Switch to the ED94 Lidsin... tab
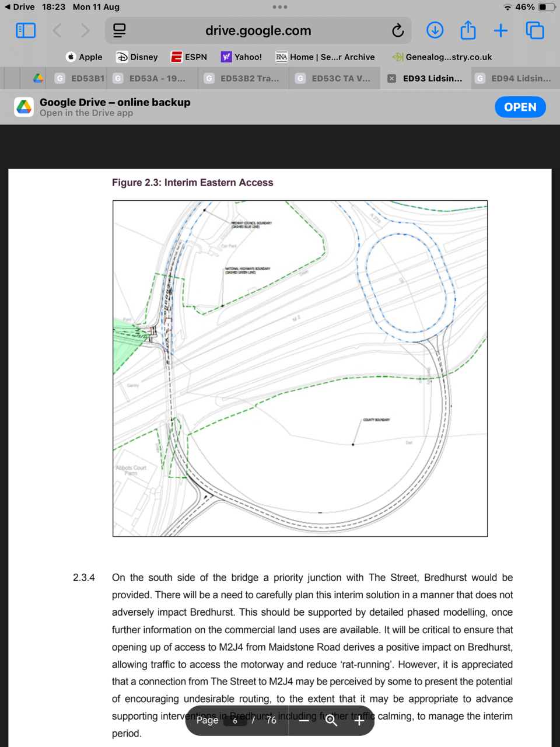 (514, 78)
